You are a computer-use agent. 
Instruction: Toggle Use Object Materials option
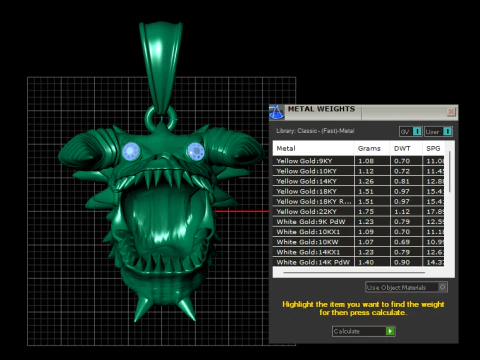pos(406,287)
